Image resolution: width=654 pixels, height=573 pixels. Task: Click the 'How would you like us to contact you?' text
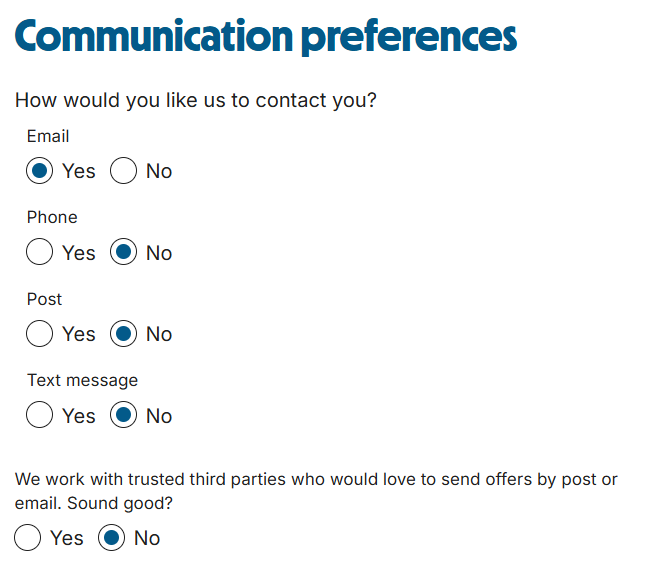click(x=195, y=101)
